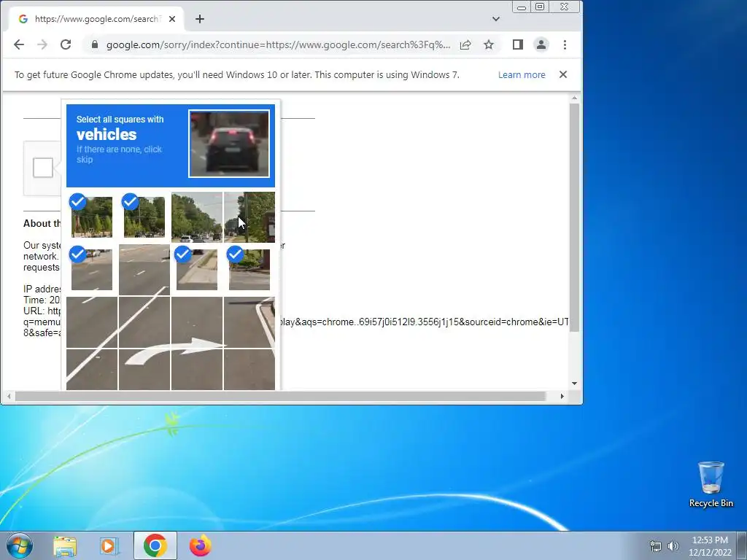The width and height of the screenshot is (747, 560).
Task: Select the third-row tile showing the curb
Action: pos(249,322)
